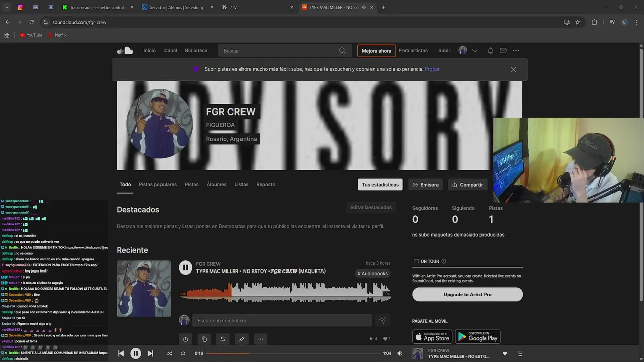The height and width of the screenshot is (362, 644).
Task: Copy the track link icon
Action: point(204,339)
